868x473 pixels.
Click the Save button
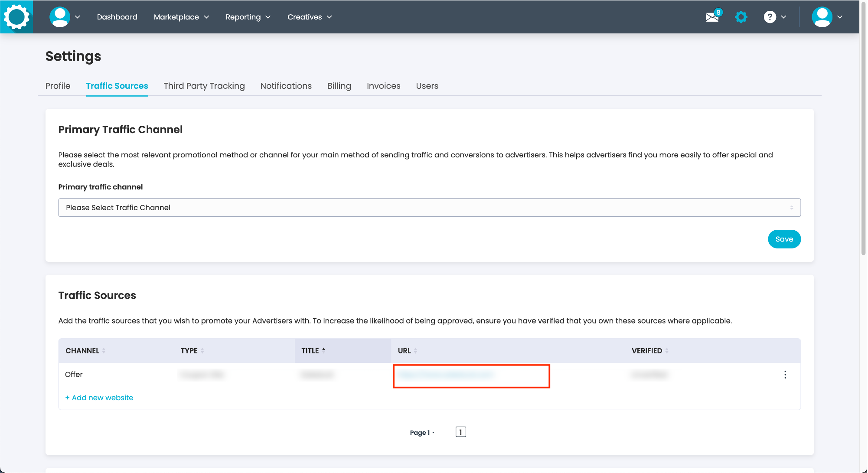click(784, 239)
